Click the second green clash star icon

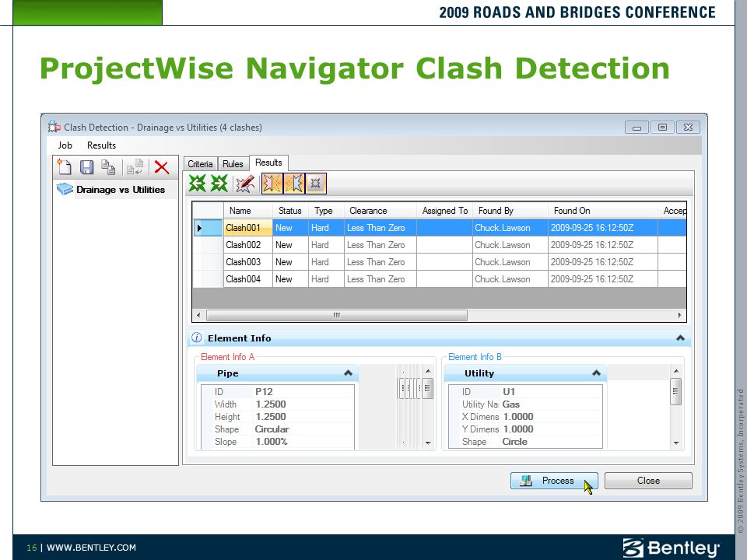219,184
